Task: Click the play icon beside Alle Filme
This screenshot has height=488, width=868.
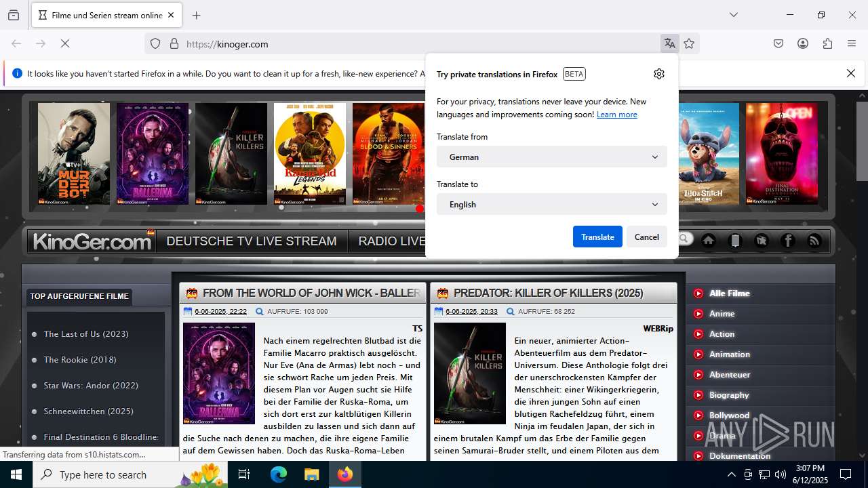Action: (x=698, y=293)
